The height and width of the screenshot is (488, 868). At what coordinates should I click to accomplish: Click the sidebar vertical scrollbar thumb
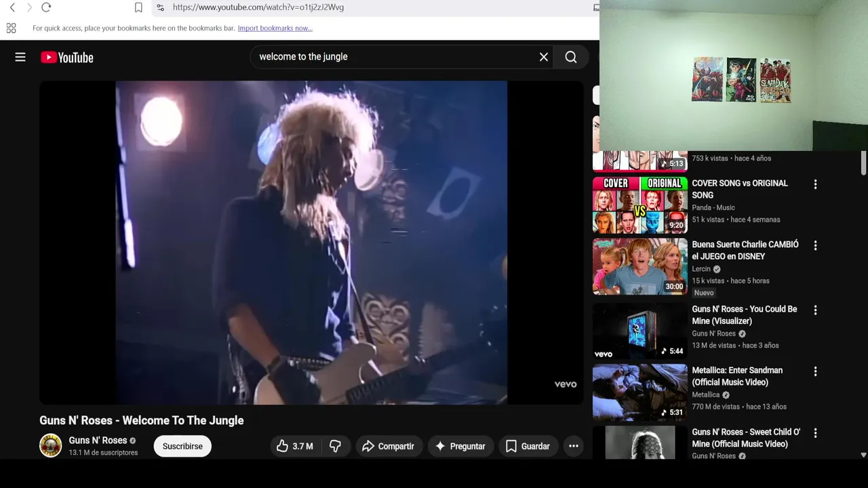pos(863,162)
